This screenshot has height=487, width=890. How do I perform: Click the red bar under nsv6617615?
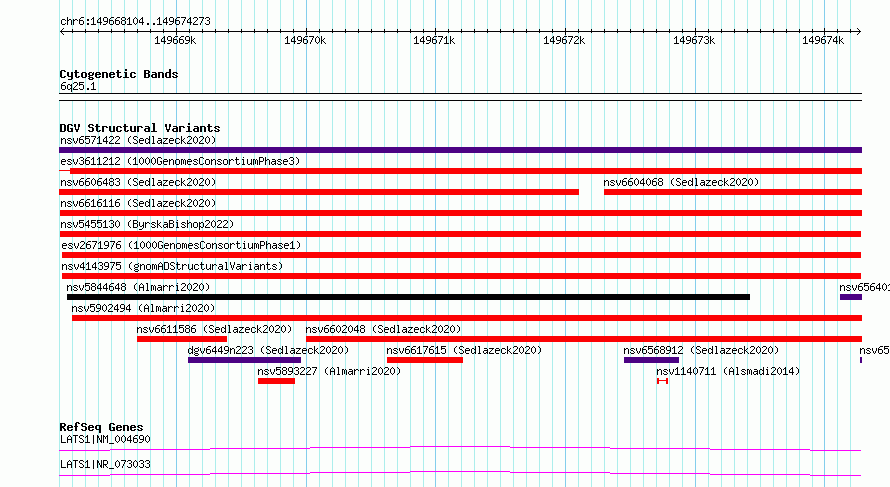point(425,360)
